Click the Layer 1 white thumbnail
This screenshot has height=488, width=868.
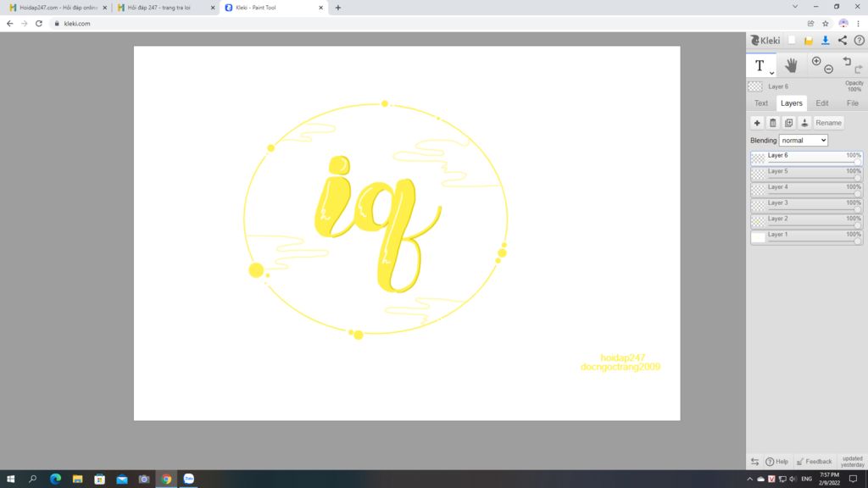click(x=758, y=237)
